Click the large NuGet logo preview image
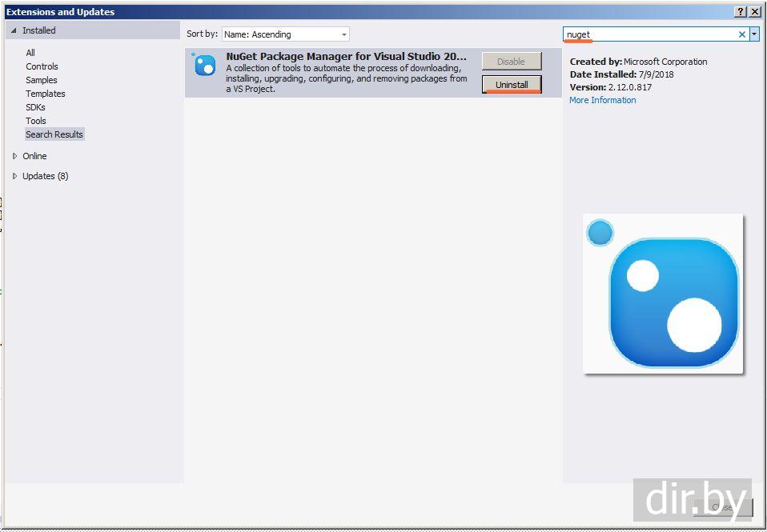 coord(663,294)
